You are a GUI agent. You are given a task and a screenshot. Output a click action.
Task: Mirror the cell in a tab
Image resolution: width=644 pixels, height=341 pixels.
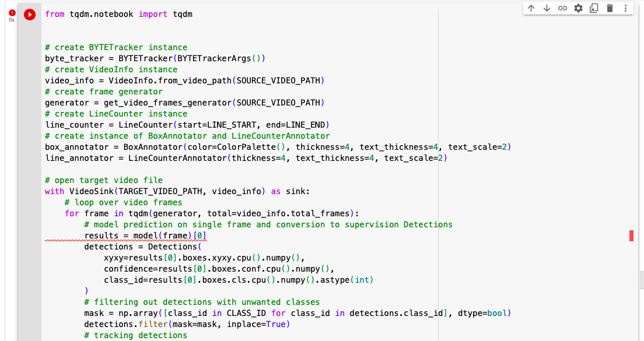[x=593, y=8]
